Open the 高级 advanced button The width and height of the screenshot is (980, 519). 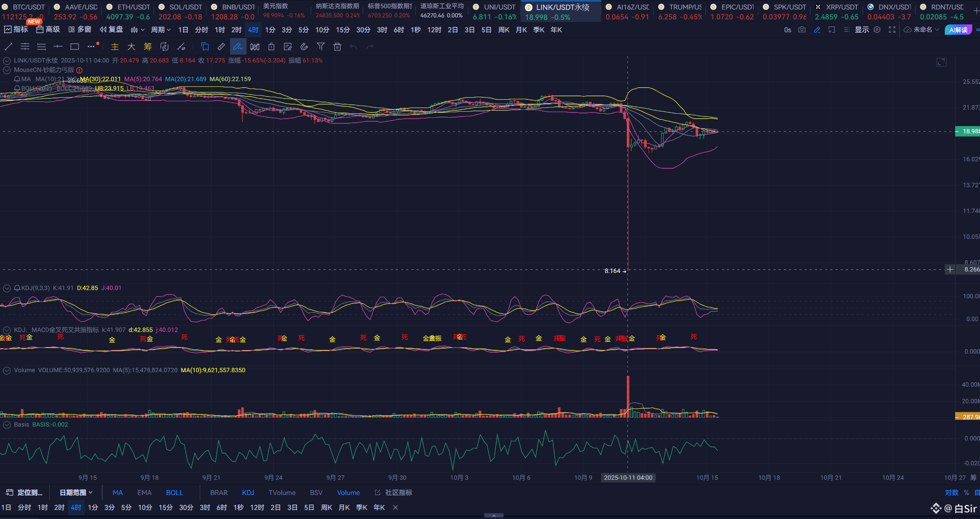coord(48,30)
